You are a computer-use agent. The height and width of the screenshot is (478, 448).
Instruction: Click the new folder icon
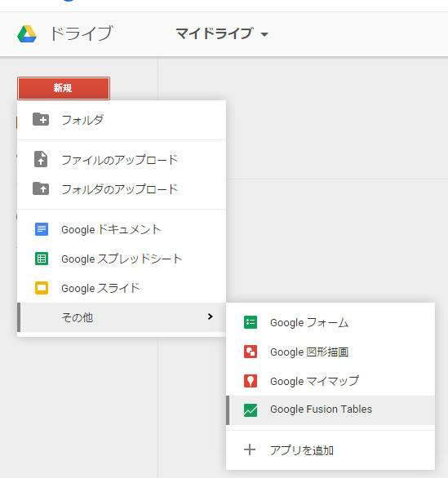pyautogui.click(x=41, y=119)
